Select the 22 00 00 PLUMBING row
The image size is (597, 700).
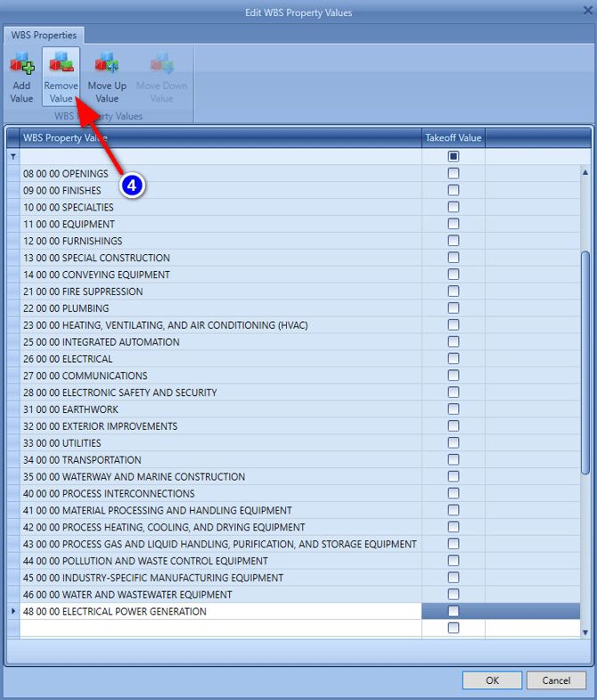(x=221, y=309)
